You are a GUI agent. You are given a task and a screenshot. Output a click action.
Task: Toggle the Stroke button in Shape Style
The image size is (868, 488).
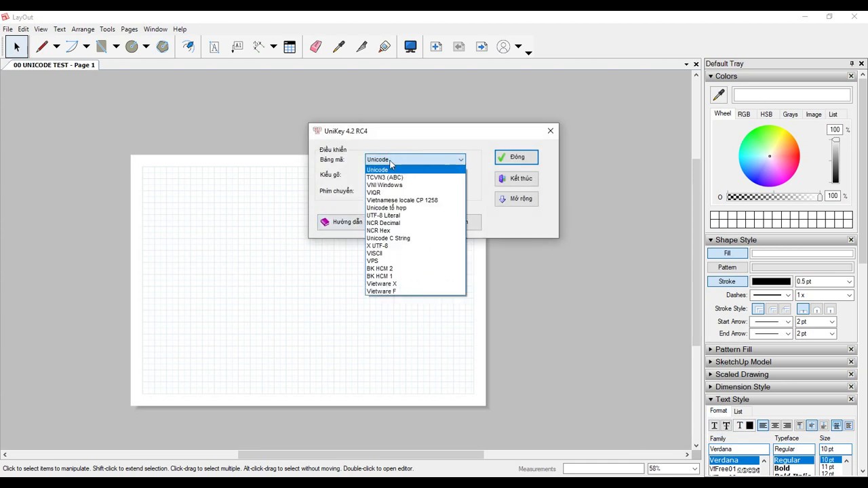tap(727, 281)
